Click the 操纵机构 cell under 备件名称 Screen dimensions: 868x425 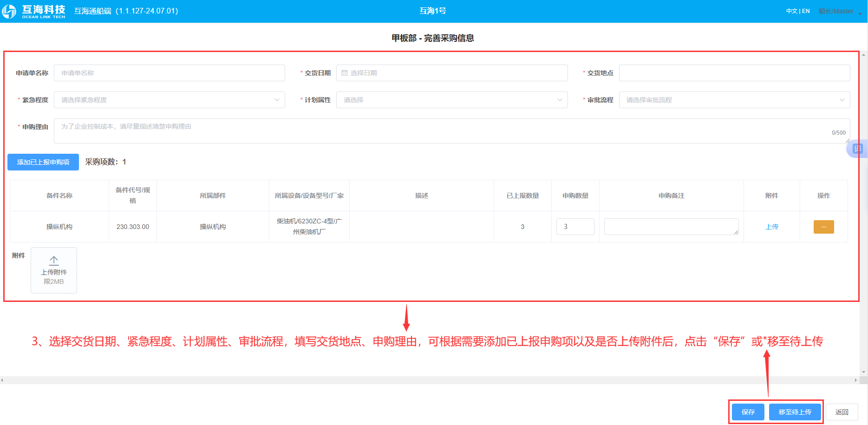click(x=59, y=227)
